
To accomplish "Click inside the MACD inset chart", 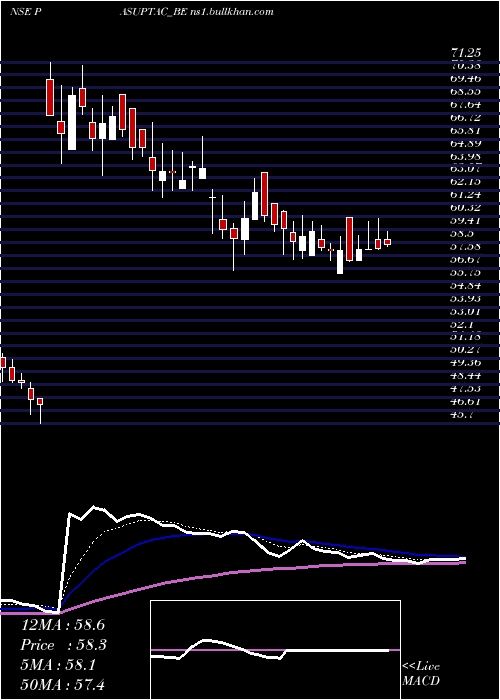I will [x=275, y=650].
